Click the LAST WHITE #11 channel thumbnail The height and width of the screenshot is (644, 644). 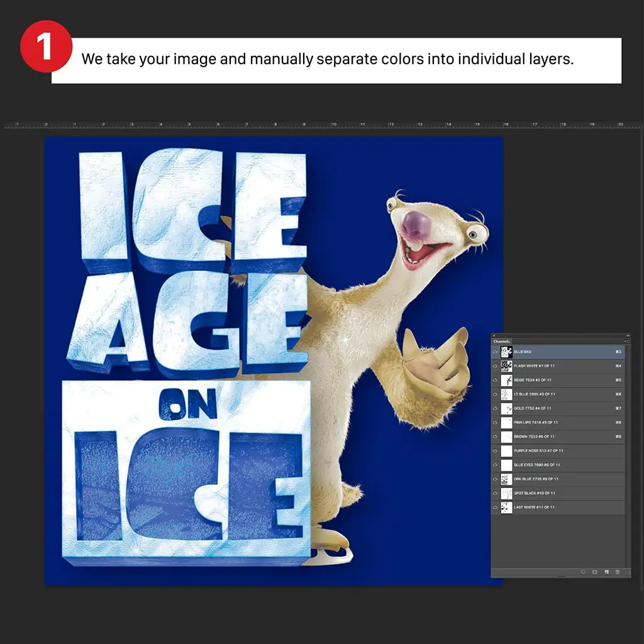click(506, 508)
